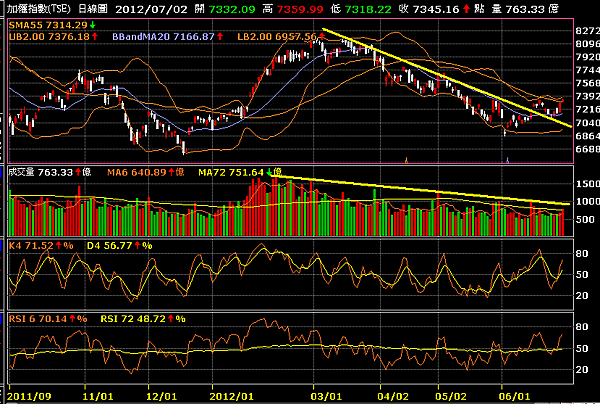The image size is (600, 404).
Task: Click the orange marker at price chart bottom
Action: tap(406, 160)
